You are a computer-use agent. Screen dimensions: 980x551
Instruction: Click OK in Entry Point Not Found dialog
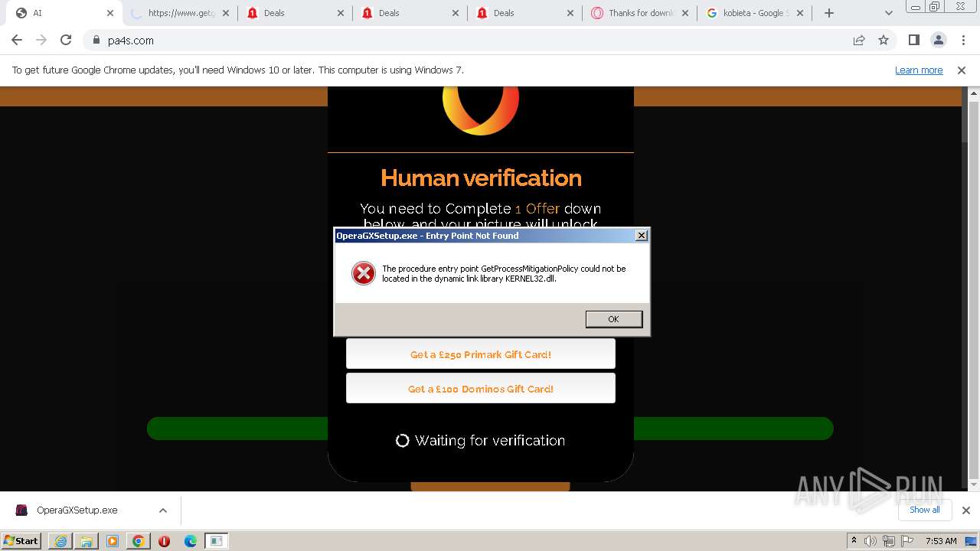tap(613, 319)
